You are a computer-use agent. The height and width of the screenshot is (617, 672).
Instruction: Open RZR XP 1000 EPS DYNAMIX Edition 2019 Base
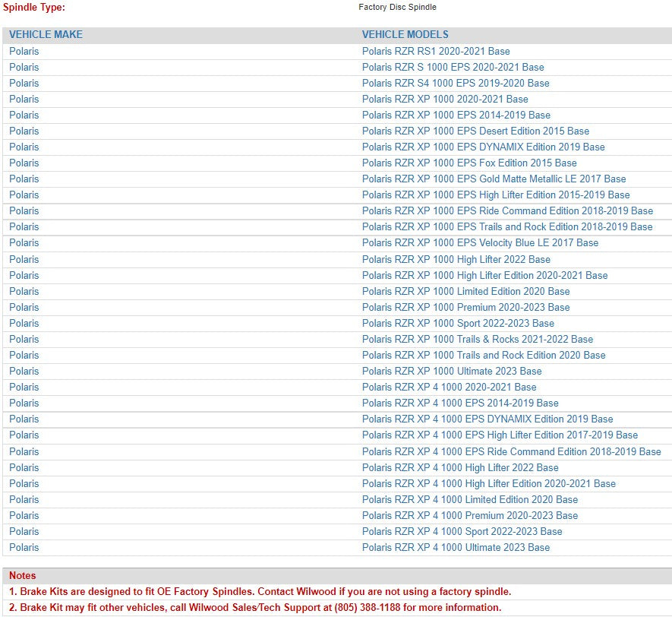tap(484, 147)
